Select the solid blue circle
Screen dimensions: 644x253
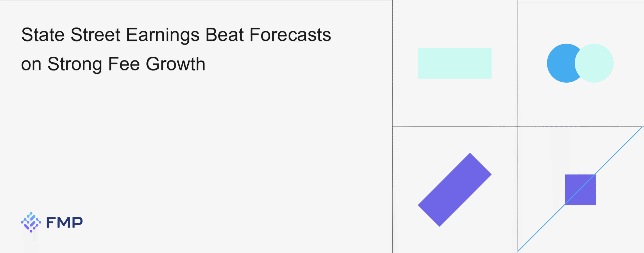(560, 63)
